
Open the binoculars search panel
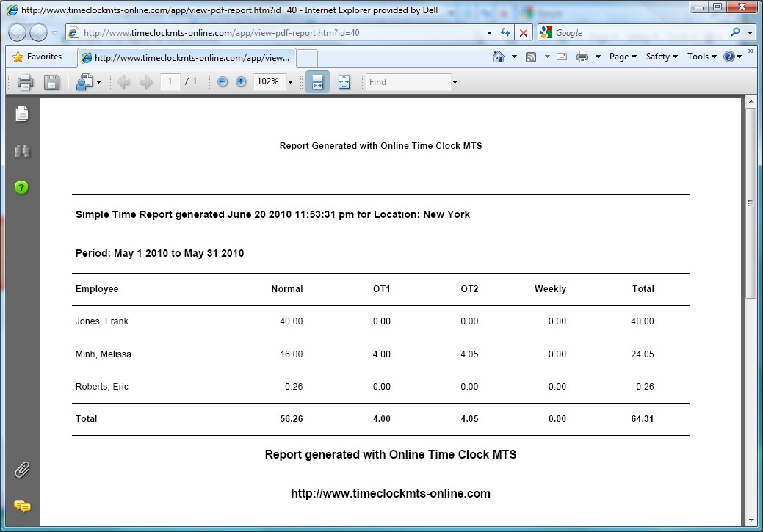point(22,151)
